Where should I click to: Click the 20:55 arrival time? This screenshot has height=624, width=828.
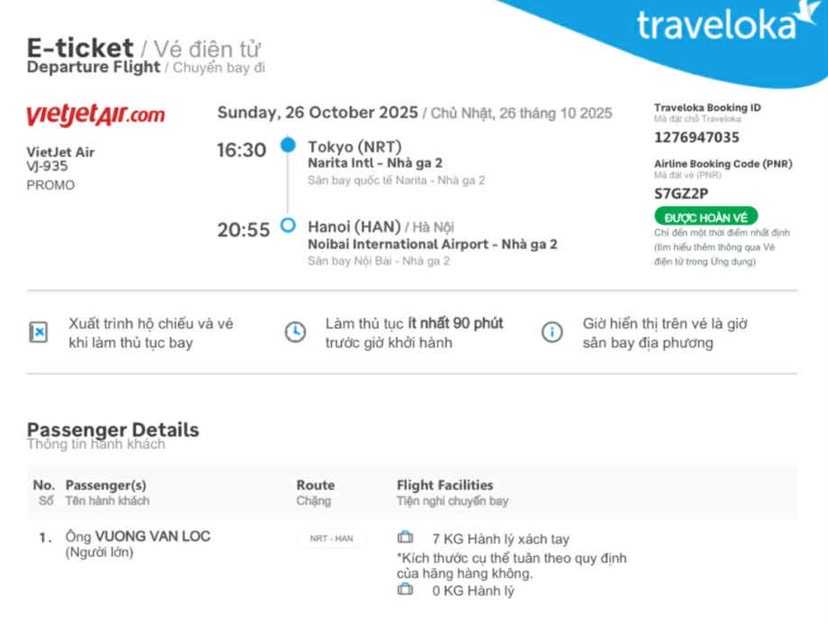click(244, 230)
